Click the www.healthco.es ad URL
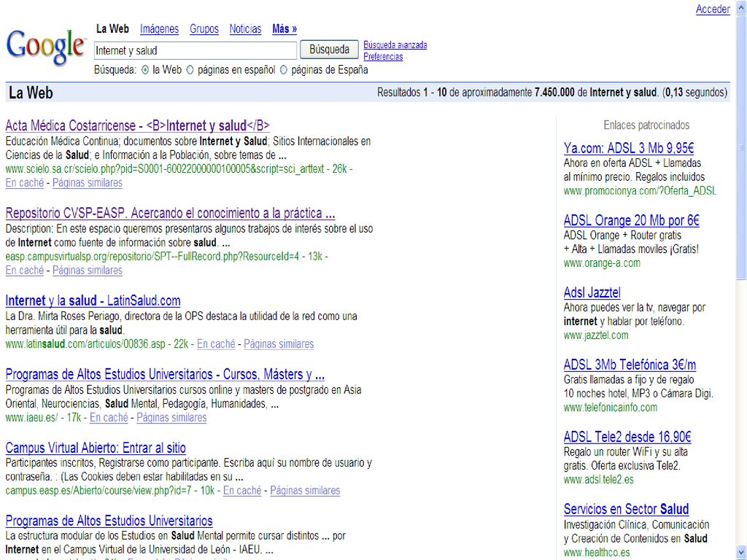Image resolution: width=747 pixels, height=560 pixels. point(597,553)
